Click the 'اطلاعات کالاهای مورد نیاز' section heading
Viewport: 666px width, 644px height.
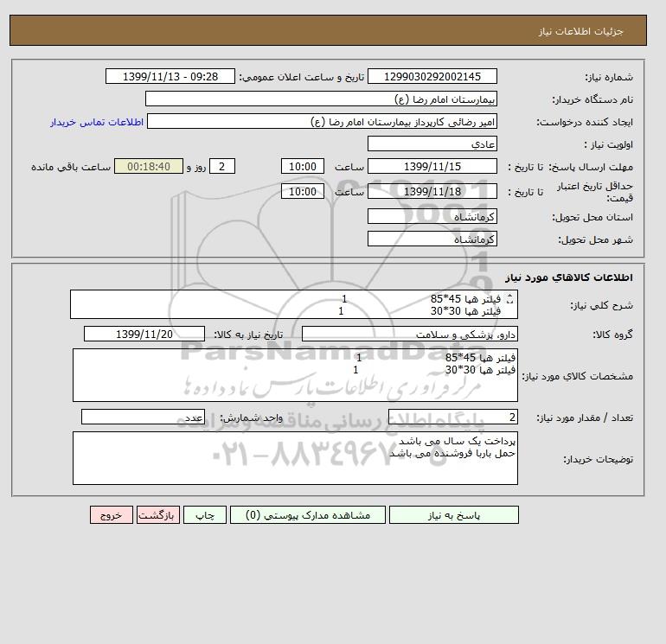[569, 277]
